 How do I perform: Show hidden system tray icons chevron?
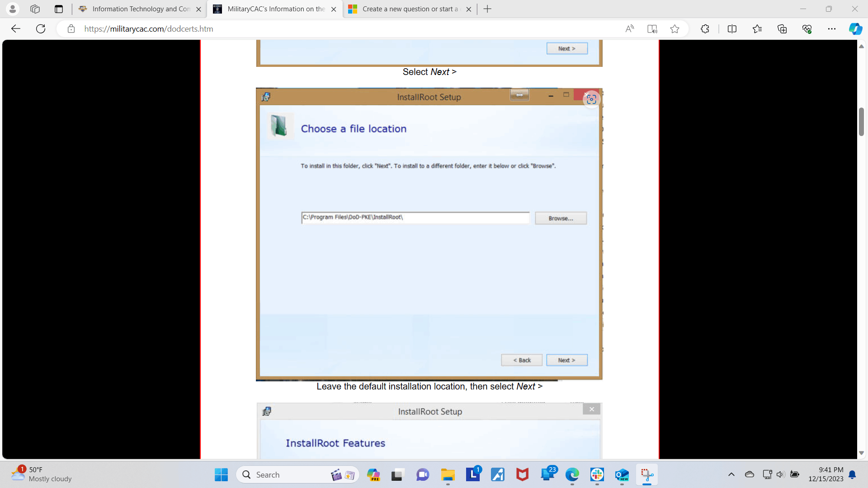pyautogui.click(x=731, y=474)
